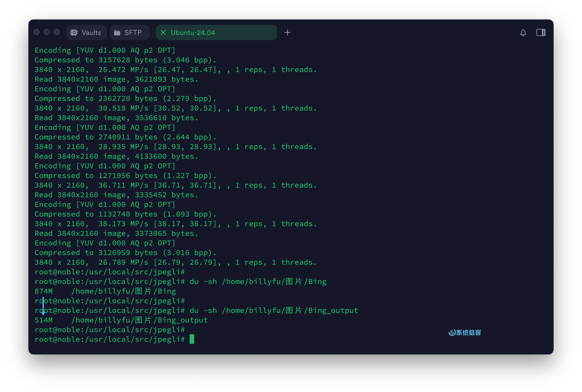Click the maximize window button
Image resolution: width=582 pixels, height=392 pixels.
[57, 32]
